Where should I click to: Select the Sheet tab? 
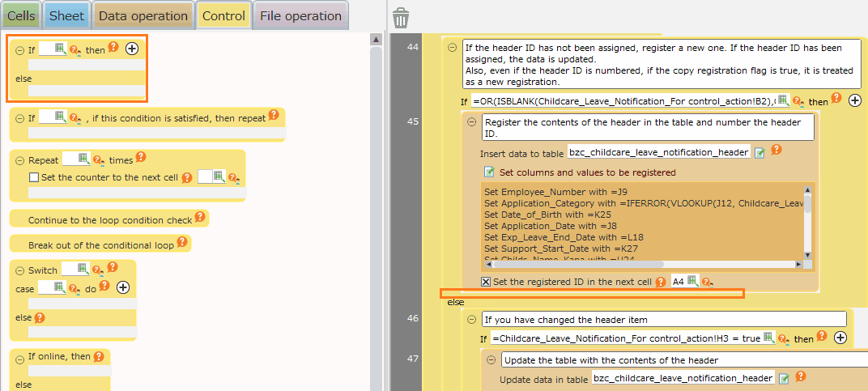click(66, 15)
